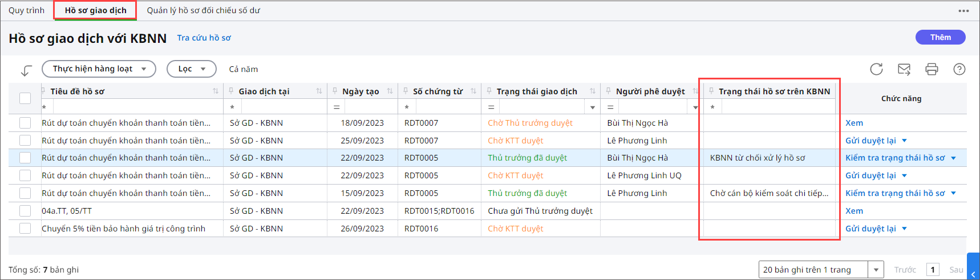Viewport: 980px width, 280px height.
Task: Tick the checkbox for the 04a.TT, 05/TT row
Action: pyautogui.click(x=25, y=211)
